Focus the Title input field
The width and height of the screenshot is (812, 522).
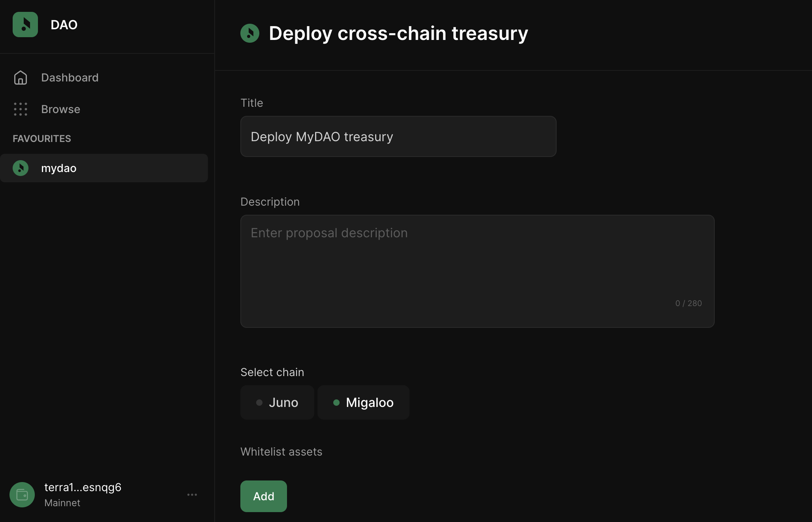pos(398,136)
